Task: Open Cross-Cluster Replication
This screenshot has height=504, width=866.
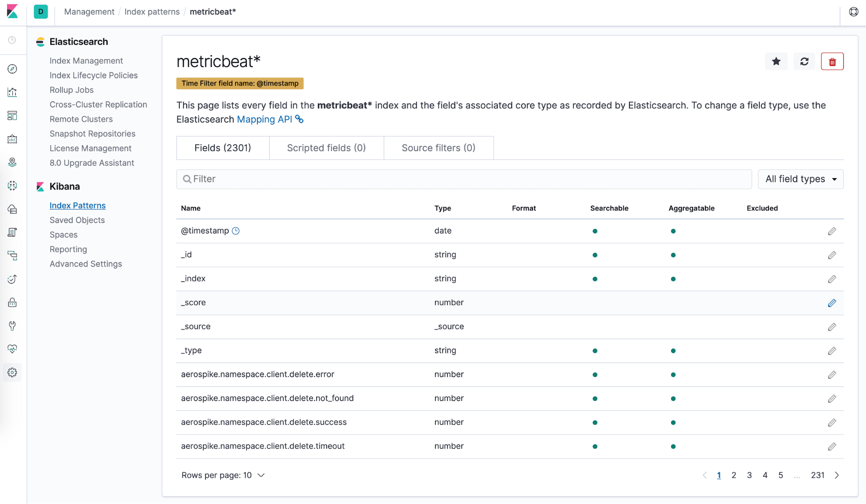Action: 98,104
